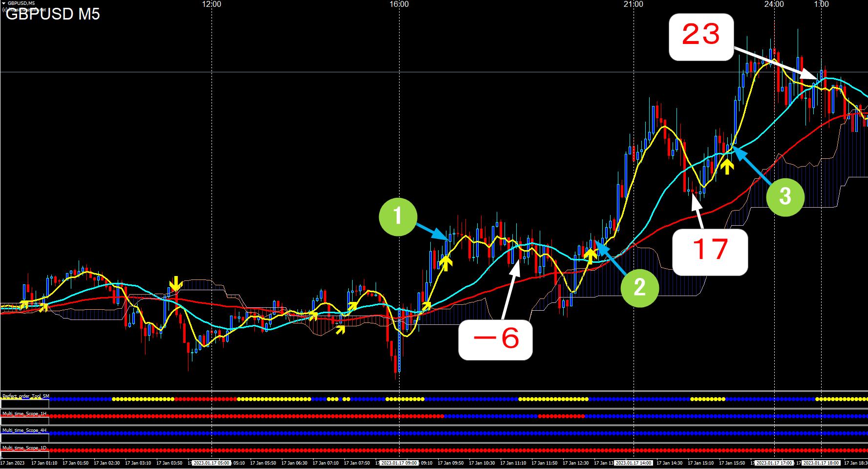Click the 2023.01.17 14:00 period separator label

click(x=634, y=463)
